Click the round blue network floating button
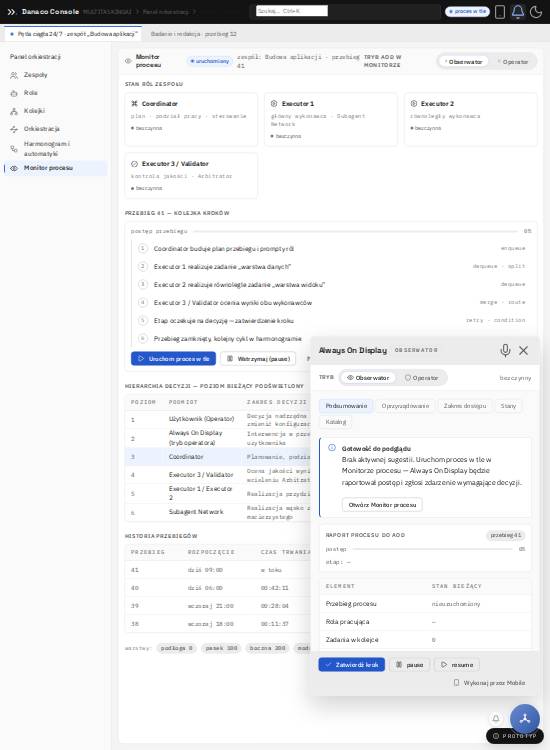Screen dimensions: 550x750 click(525, 718)
